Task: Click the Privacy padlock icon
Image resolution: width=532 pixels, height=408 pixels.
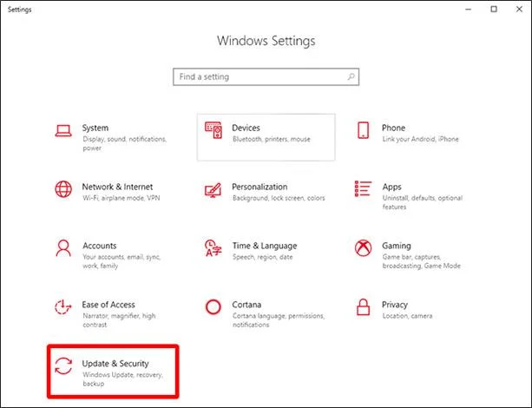Action: [363, 306]
